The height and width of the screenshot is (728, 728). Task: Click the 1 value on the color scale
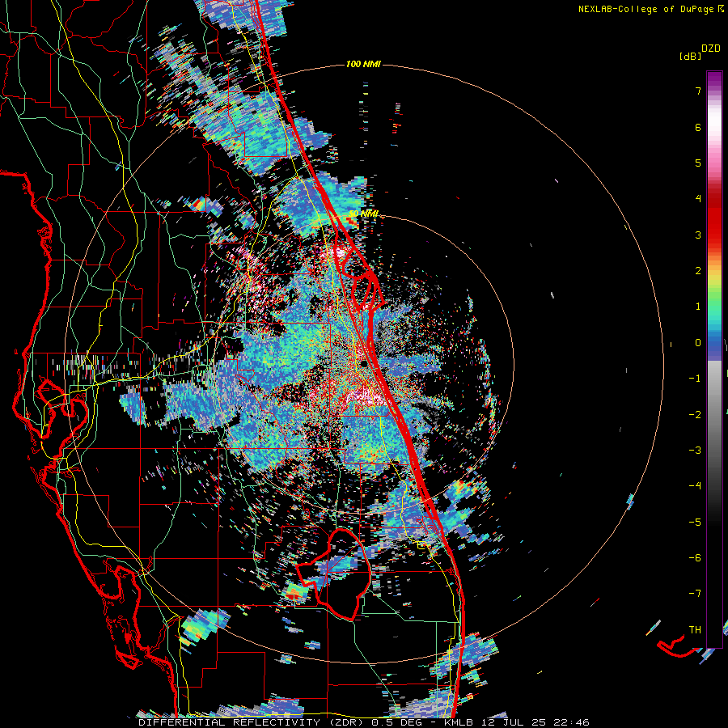coord(698,307)
